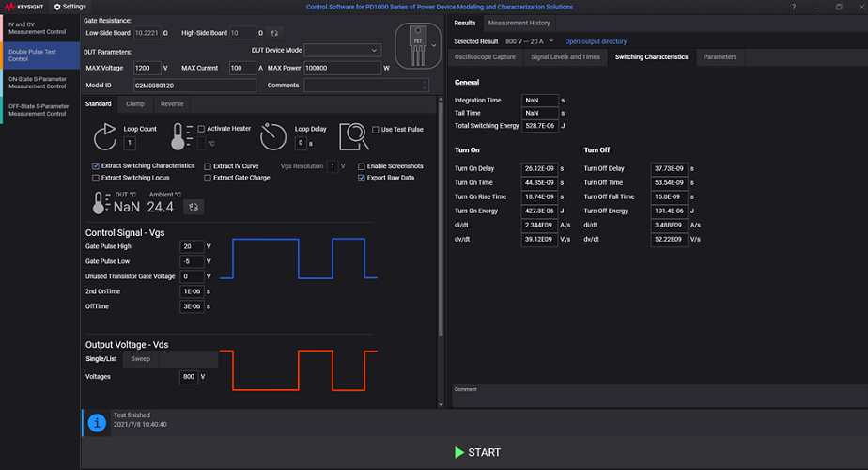
Task: Open help via the question mark icon
Action: 794,7
